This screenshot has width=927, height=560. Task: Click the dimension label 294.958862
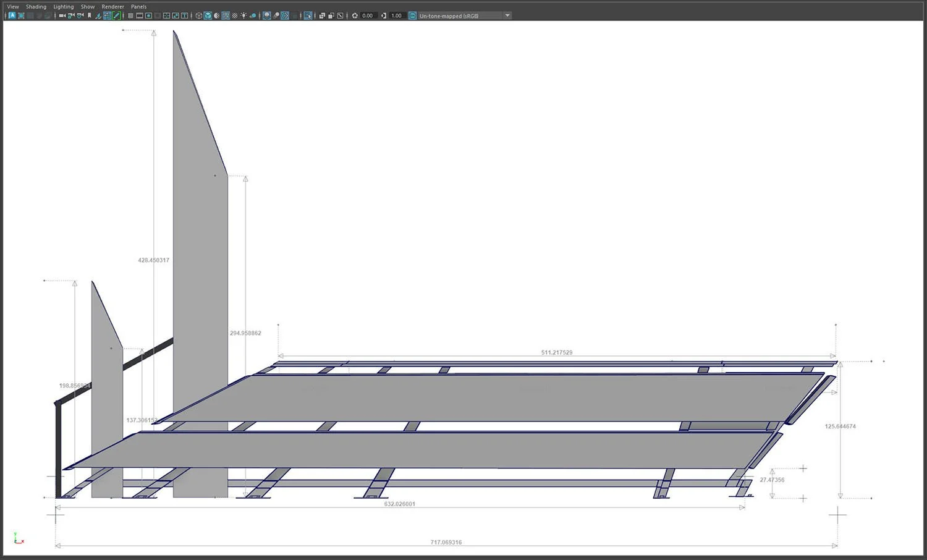(x=245, y=333)
